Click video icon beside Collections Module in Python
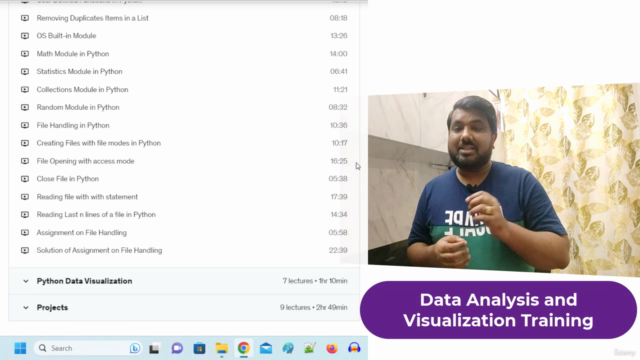 click(25, 89)
